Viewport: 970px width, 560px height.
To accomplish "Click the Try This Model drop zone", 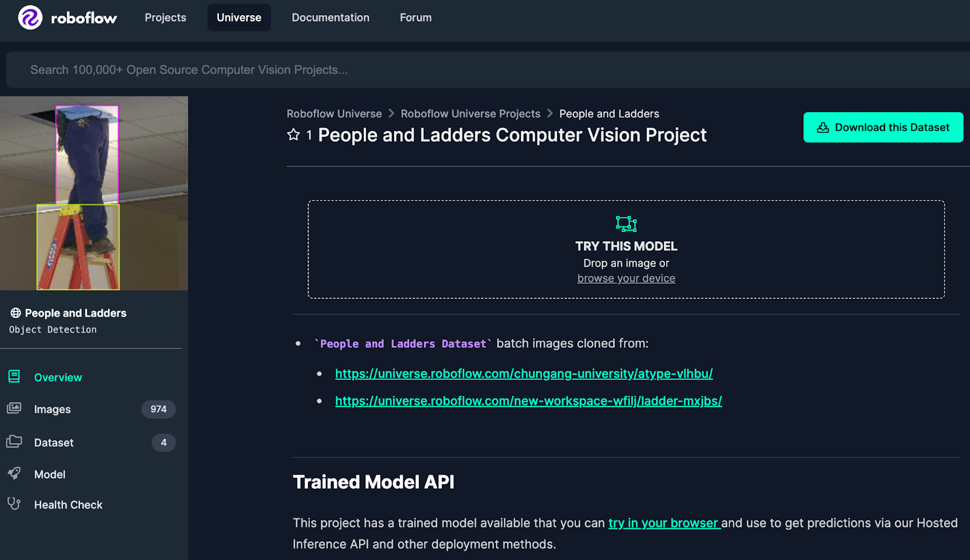I will pos(626,249).
